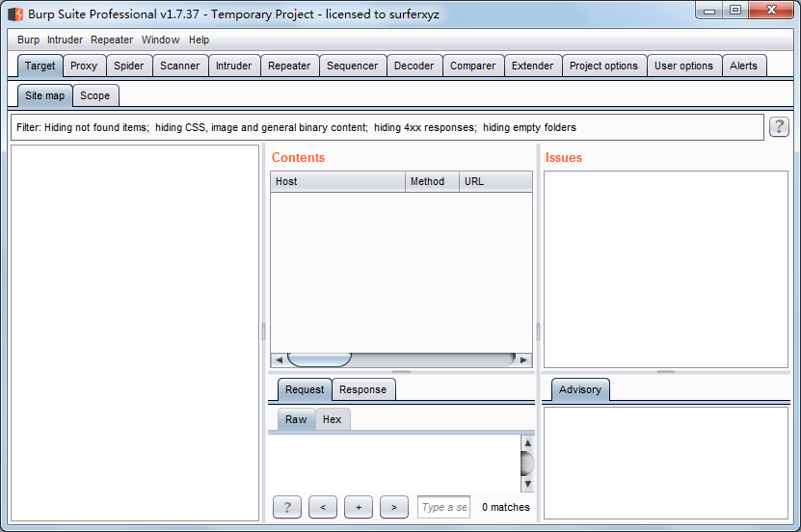Click the Burp Suite logo icon in title bar
This screenshot has width=801, height=532.
coord(15,13)
